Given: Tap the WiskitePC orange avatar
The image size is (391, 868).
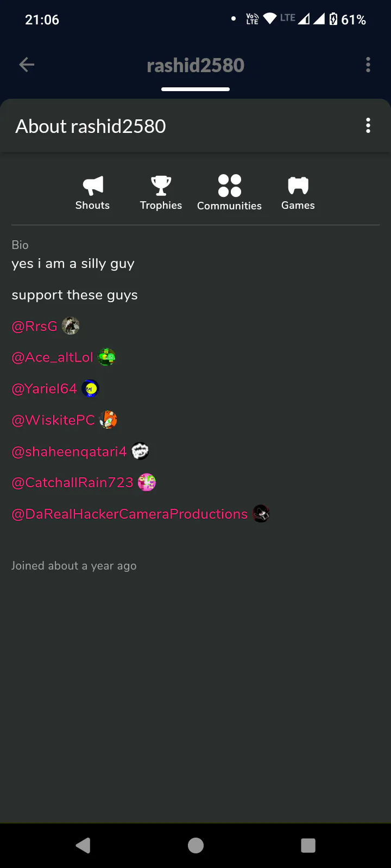Looking at the screenshot, I should pyautogui.click(x=108, y=420).
